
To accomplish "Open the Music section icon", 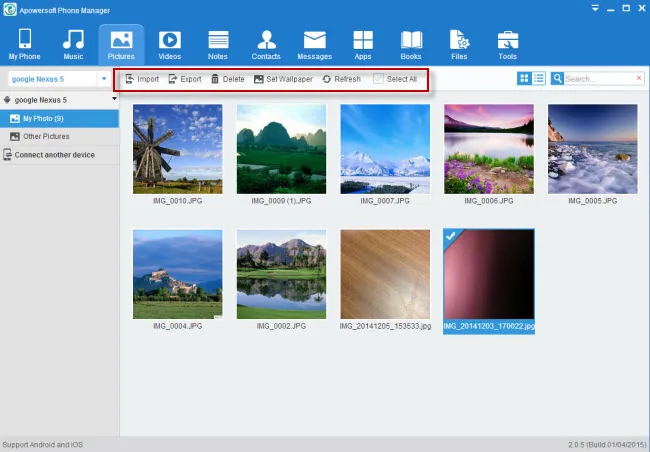I will pyautogui.click(x=73, y=40).
